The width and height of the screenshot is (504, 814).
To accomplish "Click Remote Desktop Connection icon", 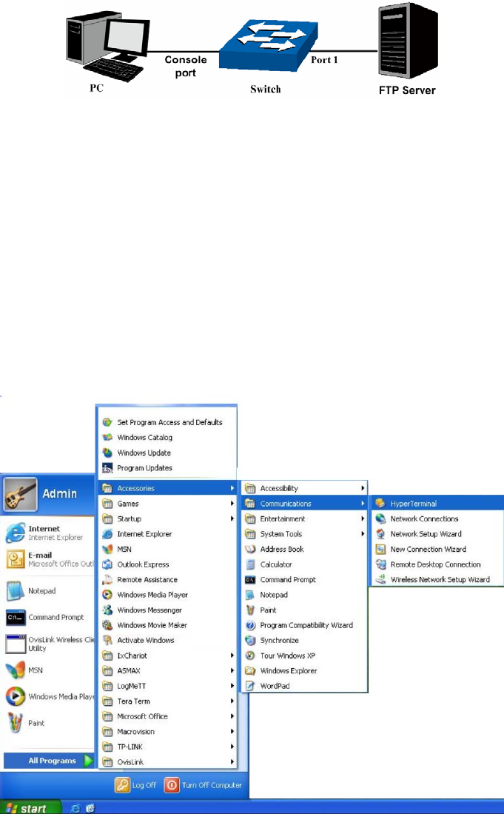I will point(380,564).
